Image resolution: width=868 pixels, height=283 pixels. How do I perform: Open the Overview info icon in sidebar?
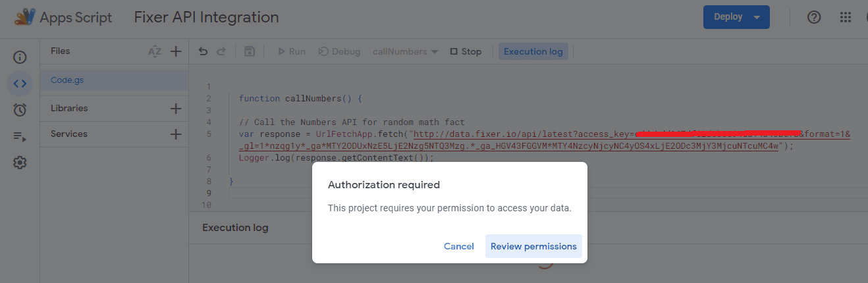pyautogui.click(x=20, y=58)
